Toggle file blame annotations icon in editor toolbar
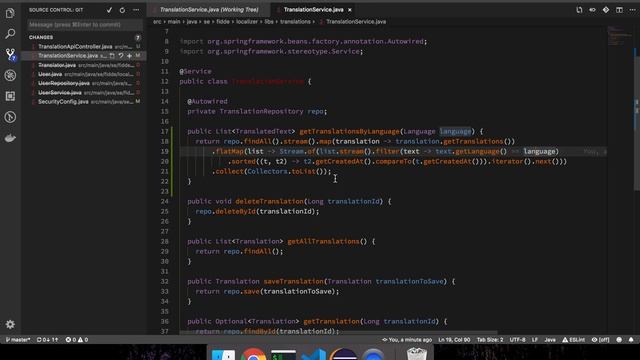Screen dimensions: 640x360 pos(592,10)
